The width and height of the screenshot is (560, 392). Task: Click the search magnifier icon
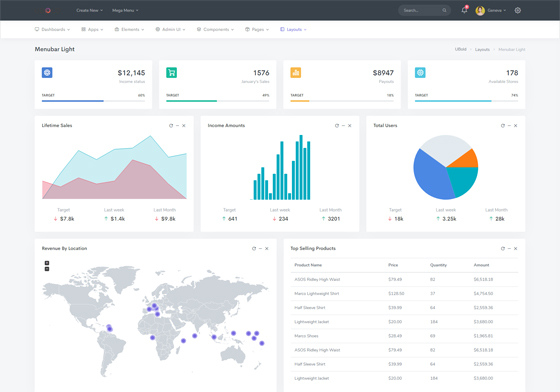[444, 10]
